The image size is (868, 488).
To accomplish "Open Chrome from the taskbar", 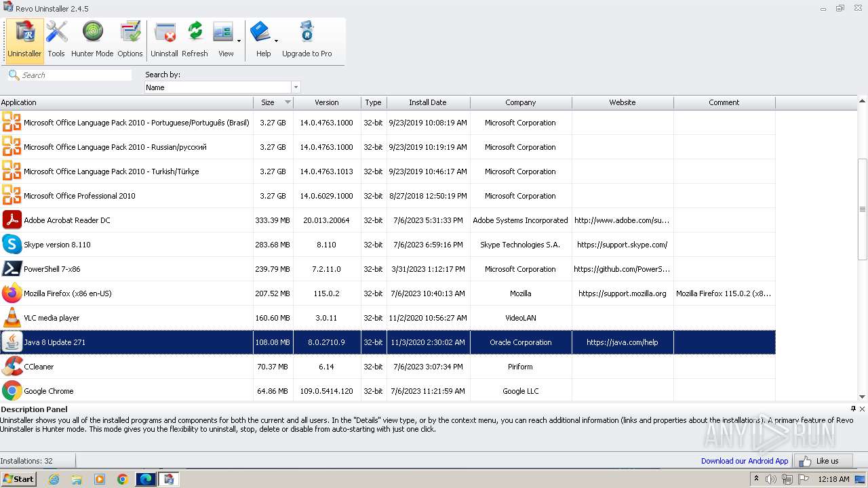I will coord(122,479).
